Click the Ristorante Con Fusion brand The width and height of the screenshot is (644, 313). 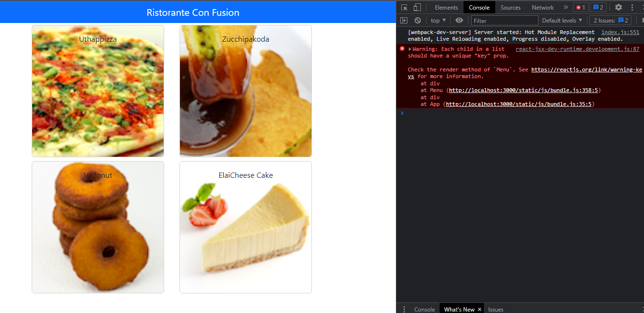(193, 12)
